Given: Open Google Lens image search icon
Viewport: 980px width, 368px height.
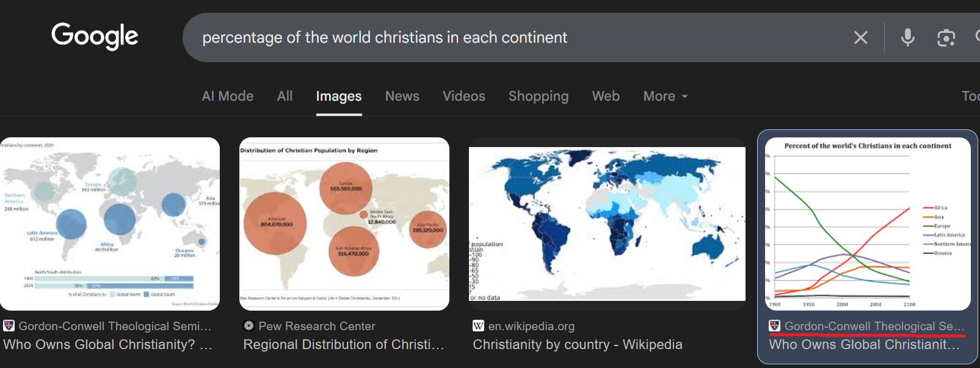Looking at the screenshot, I should pos(946,38).
